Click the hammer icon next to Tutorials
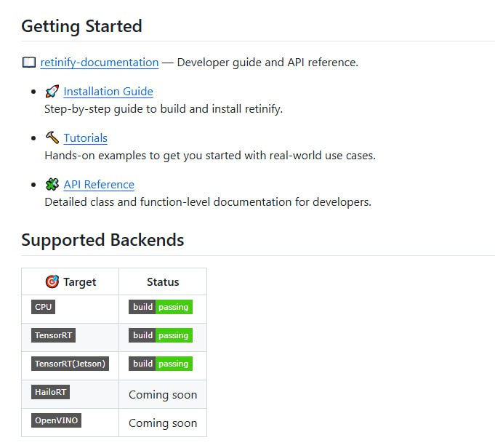This screenshot has height=448, width=495. point(52,137)
